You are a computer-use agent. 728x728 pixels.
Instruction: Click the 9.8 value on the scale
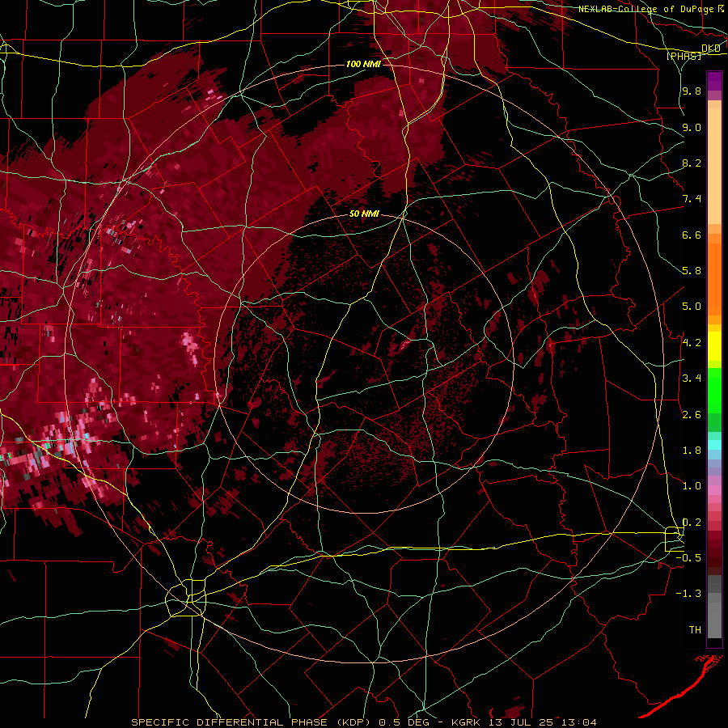(x=692, y=91)
